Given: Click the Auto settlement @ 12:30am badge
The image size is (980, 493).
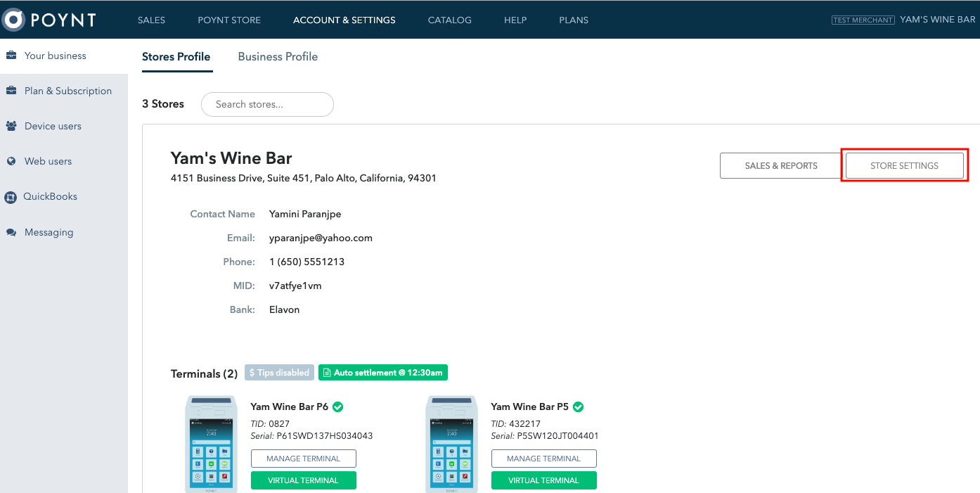Looking at the screenshot, I should (x=383, y=373).
